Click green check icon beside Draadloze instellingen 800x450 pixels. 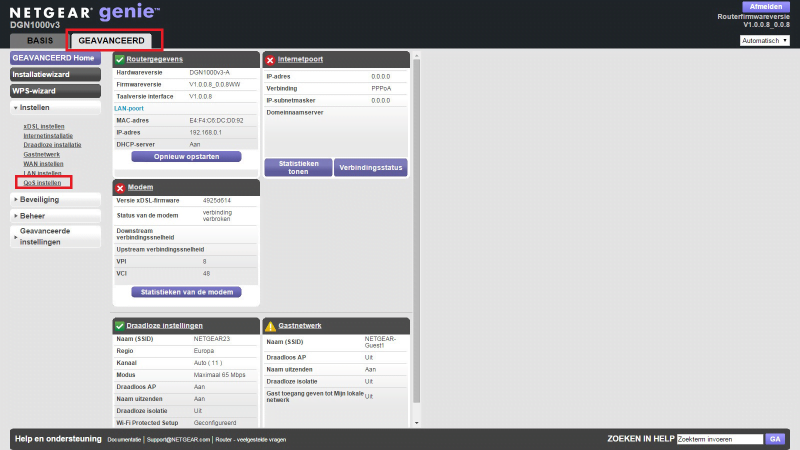[x=119, y=326]
